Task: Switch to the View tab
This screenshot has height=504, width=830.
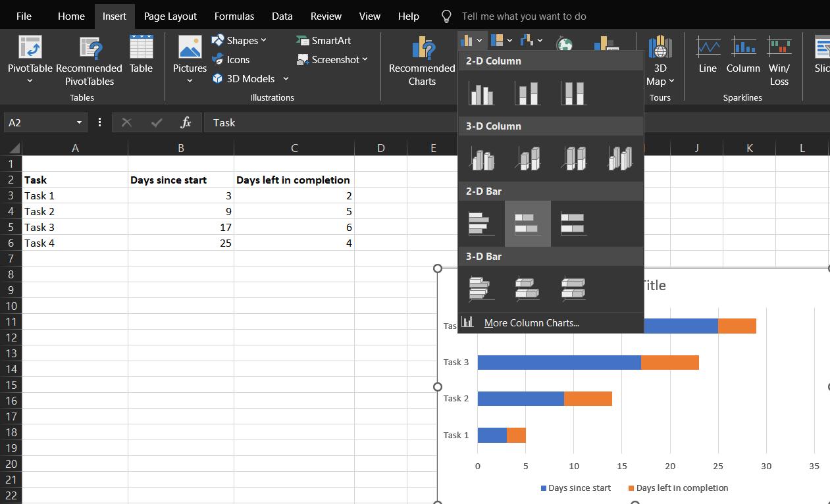Action: coord(370,16)
